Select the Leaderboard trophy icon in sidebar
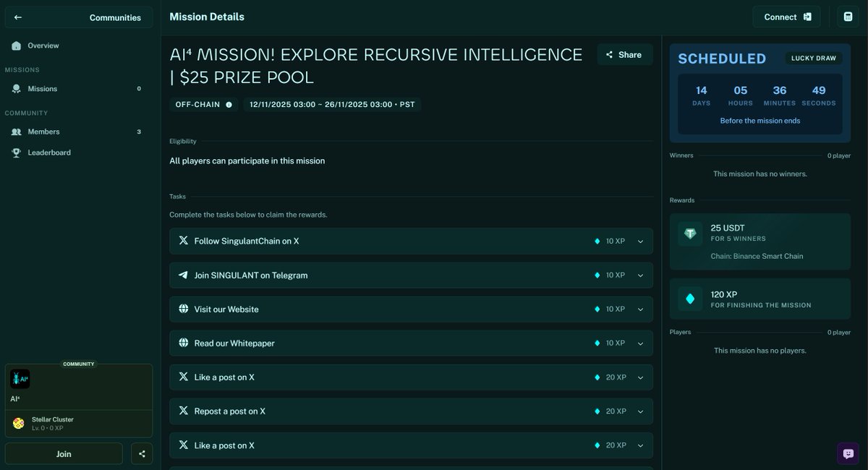Screen dimensions: 868x470 [x=16, y=152]
